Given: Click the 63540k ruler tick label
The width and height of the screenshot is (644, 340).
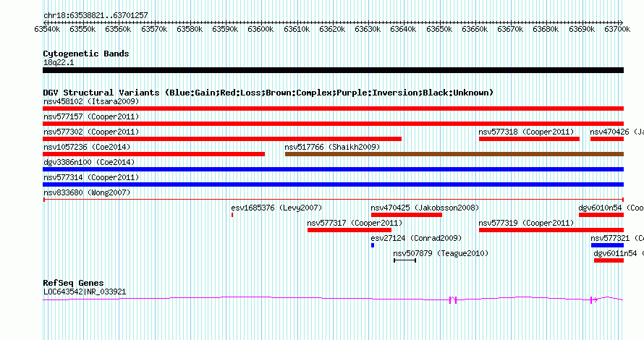Looking at the screenshot, I should click(47, 29).
